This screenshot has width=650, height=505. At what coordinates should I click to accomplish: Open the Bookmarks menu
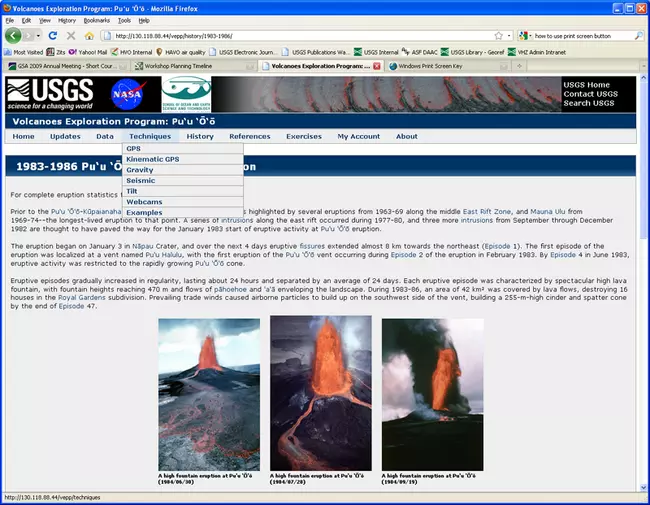[97, 20]
